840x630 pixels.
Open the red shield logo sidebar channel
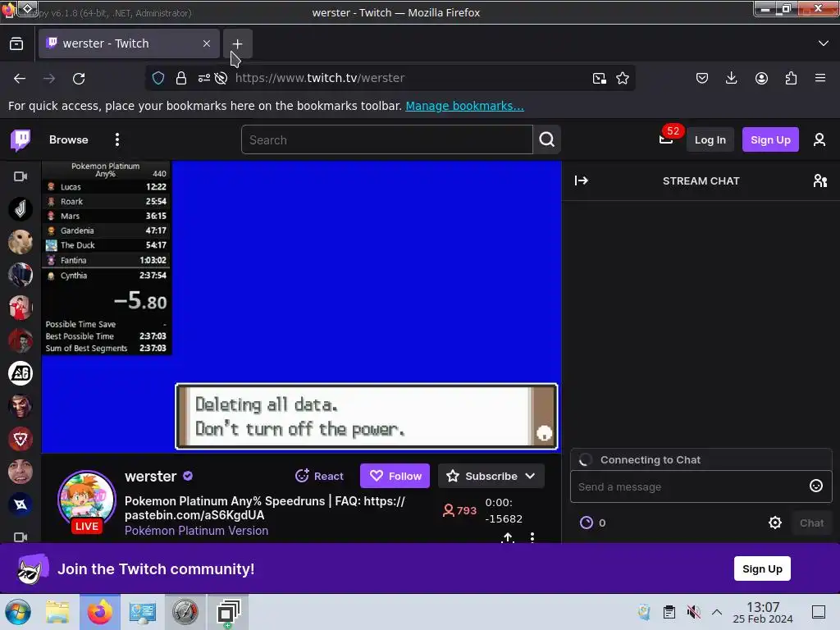coord(21,439)
